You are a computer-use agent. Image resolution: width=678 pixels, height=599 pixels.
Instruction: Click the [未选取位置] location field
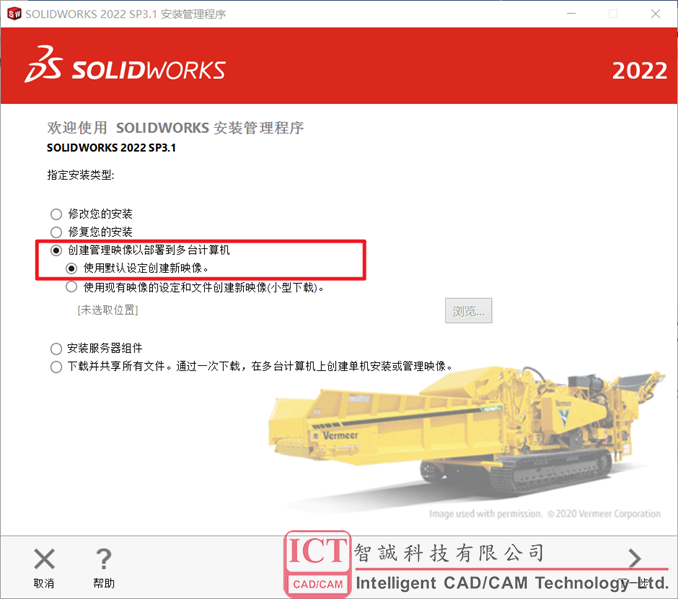point(108,310)
